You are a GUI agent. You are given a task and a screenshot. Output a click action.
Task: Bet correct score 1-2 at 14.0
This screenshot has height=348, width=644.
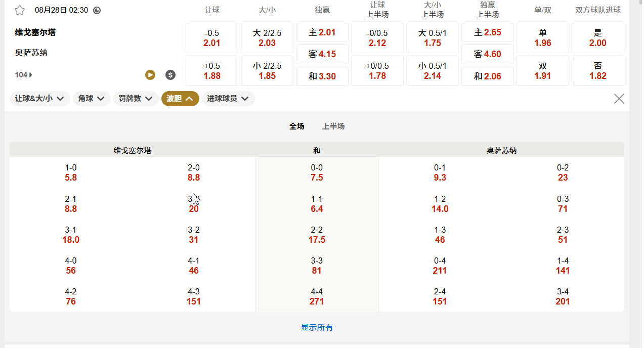click(x=440, y=204)
